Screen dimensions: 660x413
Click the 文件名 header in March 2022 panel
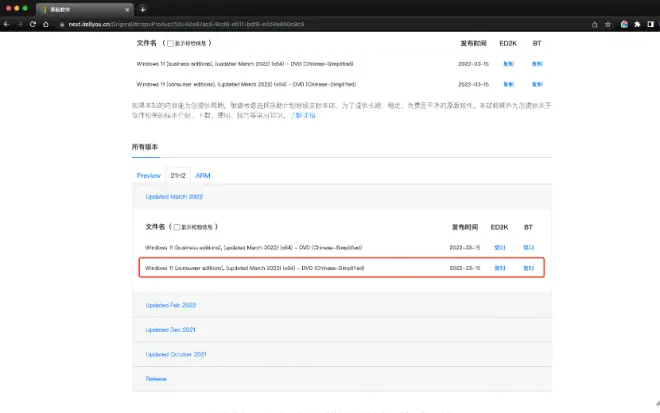click(155, 227)
